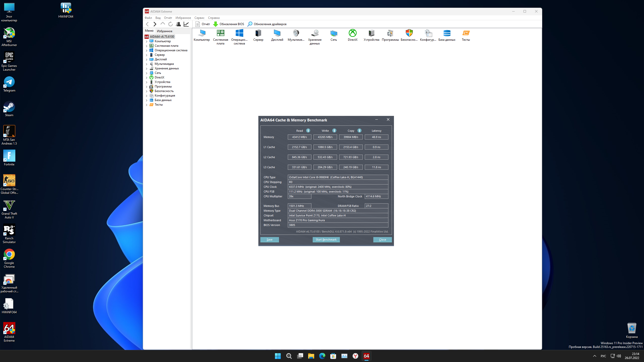The height and width of the screenshot is (362, 644).
Task: Open the graph chart toolbar icon
Action: (186, 24)
